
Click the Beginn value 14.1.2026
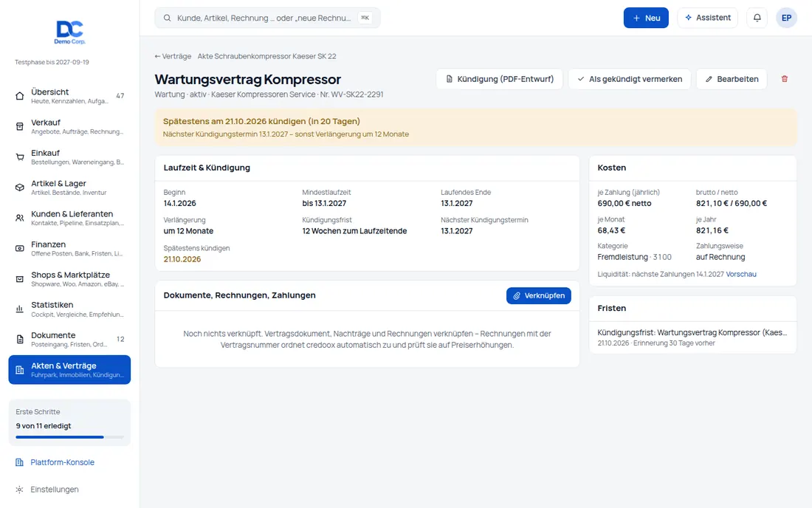click(179, 204)
